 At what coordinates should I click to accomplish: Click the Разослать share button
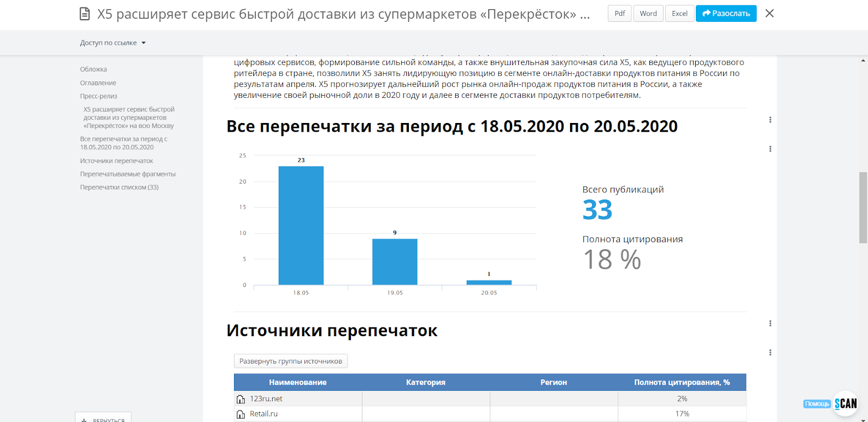click(726, 14)
